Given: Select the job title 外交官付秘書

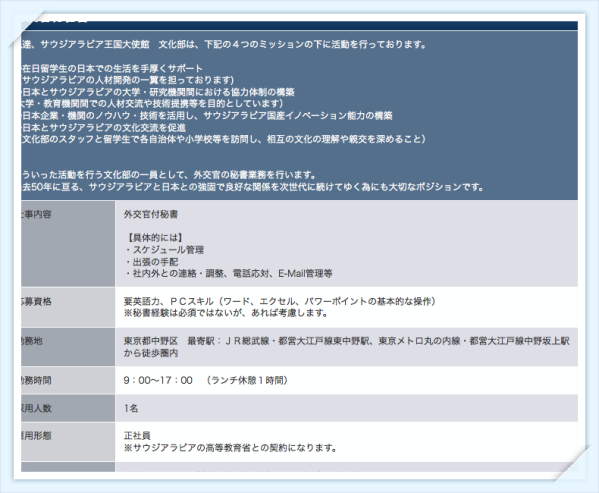Looking at the screenshot, I should coord(151,214).
